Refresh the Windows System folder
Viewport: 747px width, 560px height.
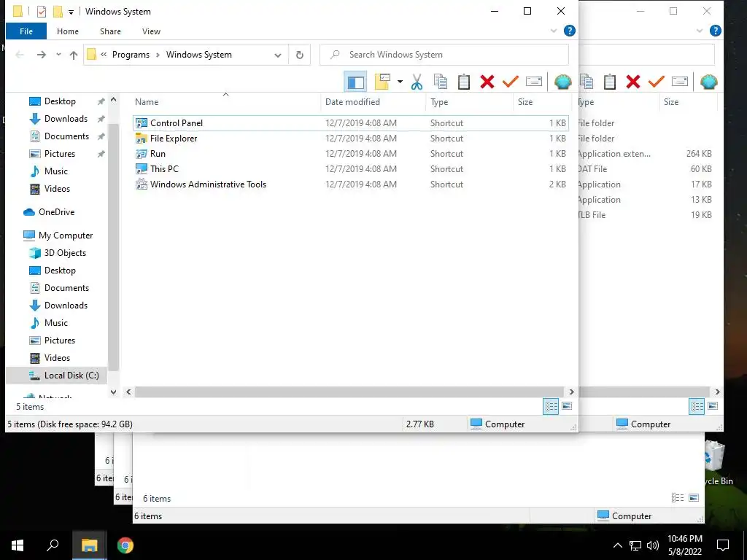[299, 55]
